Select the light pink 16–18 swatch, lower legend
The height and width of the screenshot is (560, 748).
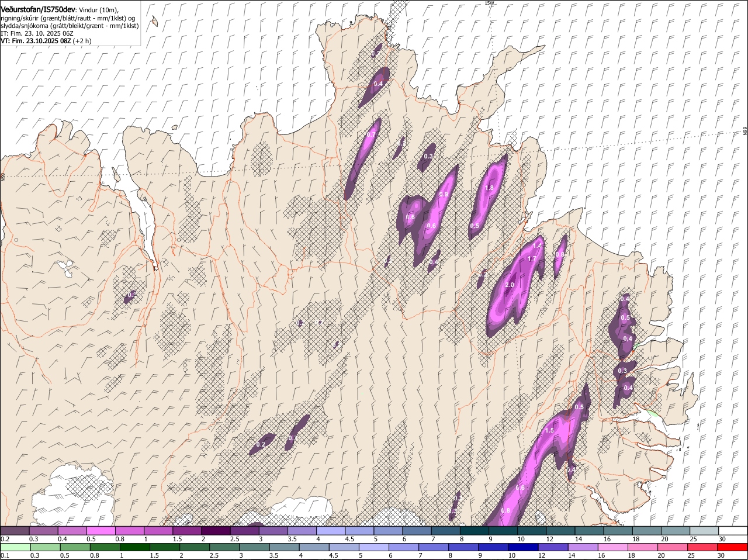tap(614, 548)
